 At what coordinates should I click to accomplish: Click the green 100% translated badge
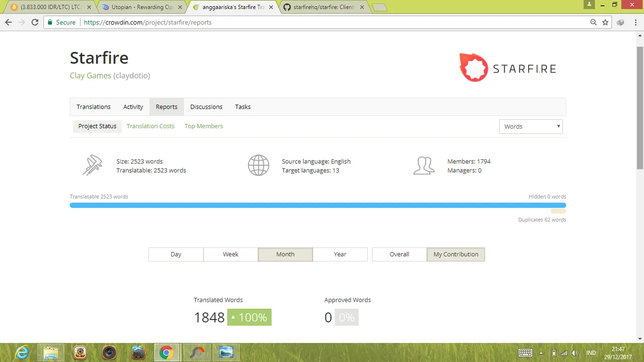click(250, 317)
